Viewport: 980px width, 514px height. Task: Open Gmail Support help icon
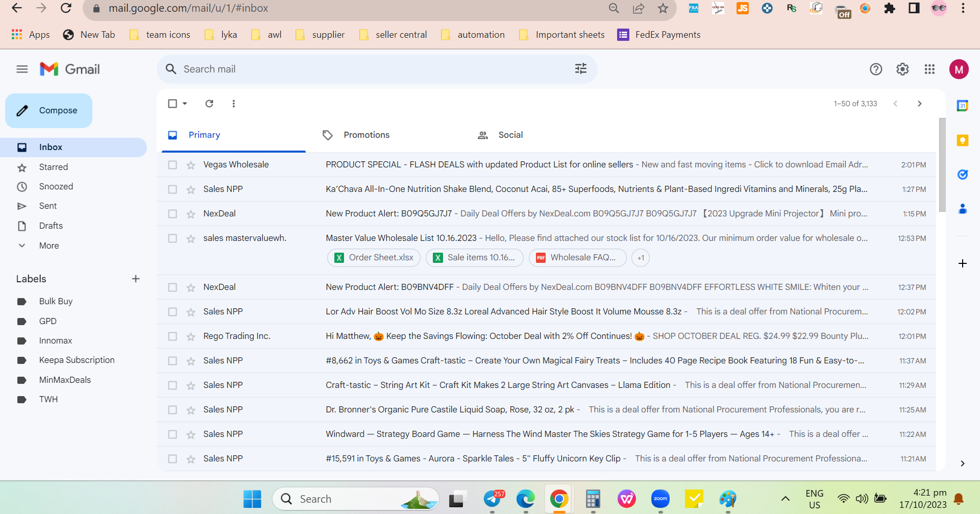coord(876,69)
